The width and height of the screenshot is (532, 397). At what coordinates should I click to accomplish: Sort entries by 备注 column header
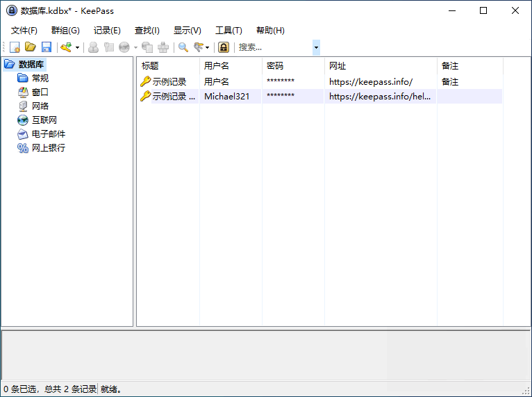coord(470,66)
